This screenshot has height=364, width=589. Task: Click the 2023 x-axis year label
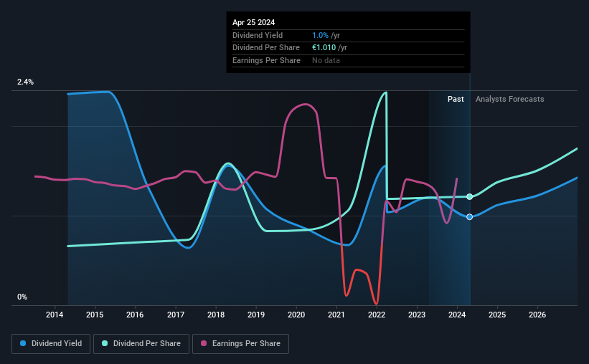click(417, 315)
